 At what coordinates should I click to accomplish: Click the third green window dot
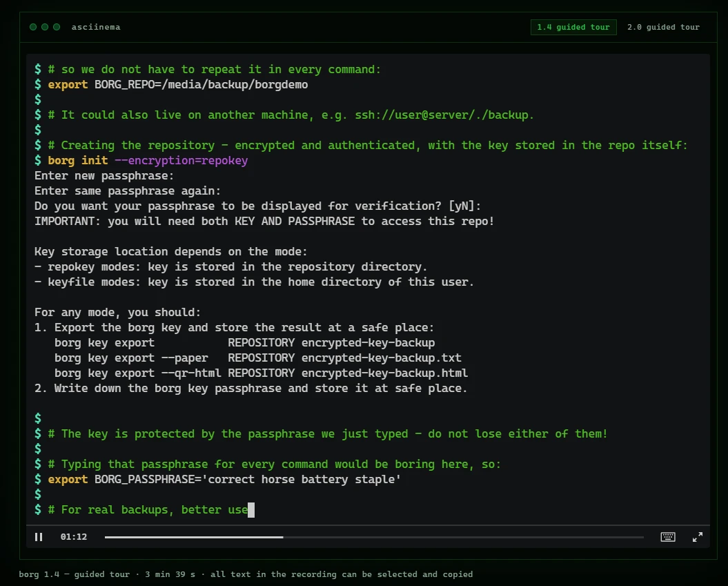pos(57,27)
